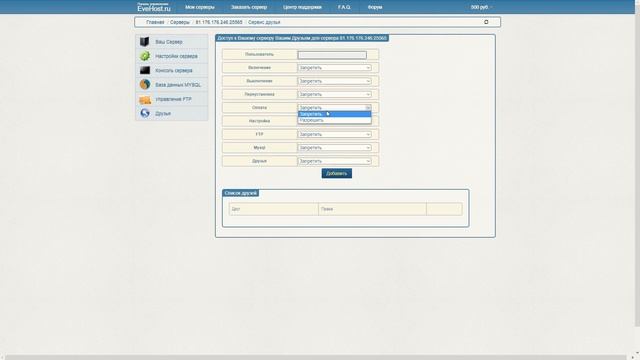
Task: Click the Переустановка row label
Action: coord(259,94)
